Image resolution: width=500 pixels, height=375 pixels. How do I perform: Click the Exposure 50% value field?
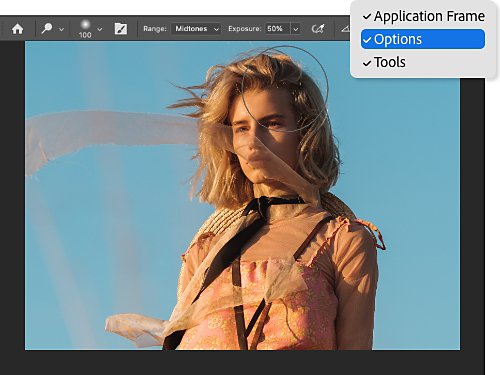[277, 29]
